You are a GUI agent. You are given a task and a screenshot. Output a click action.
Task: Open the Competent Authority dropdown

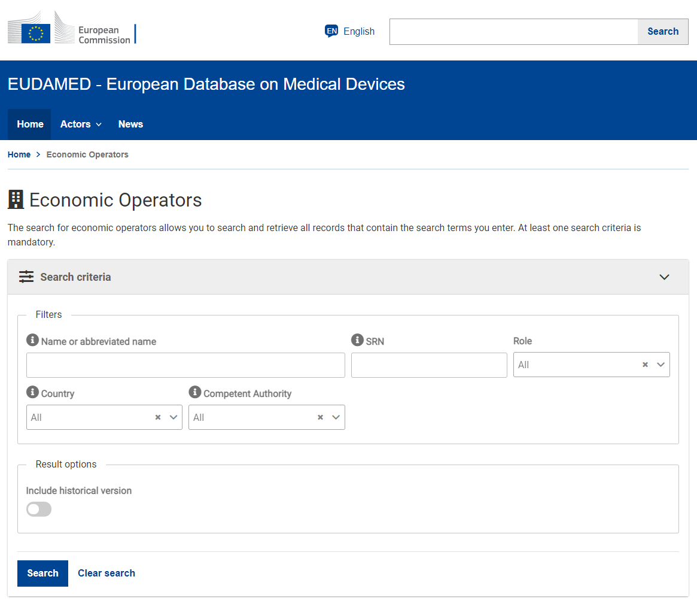coord(336,417)
